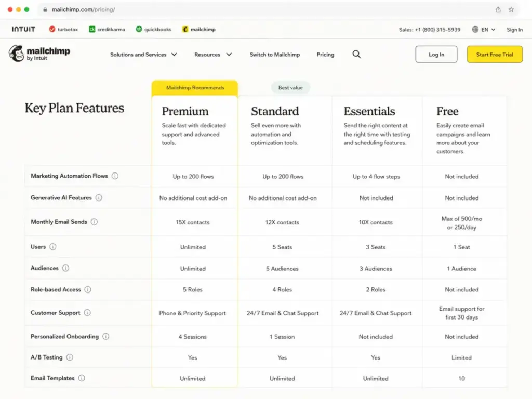Viewport: 532px width, 399px height.
Task: Show info for Generative AI Features
Action: (99, 197)
